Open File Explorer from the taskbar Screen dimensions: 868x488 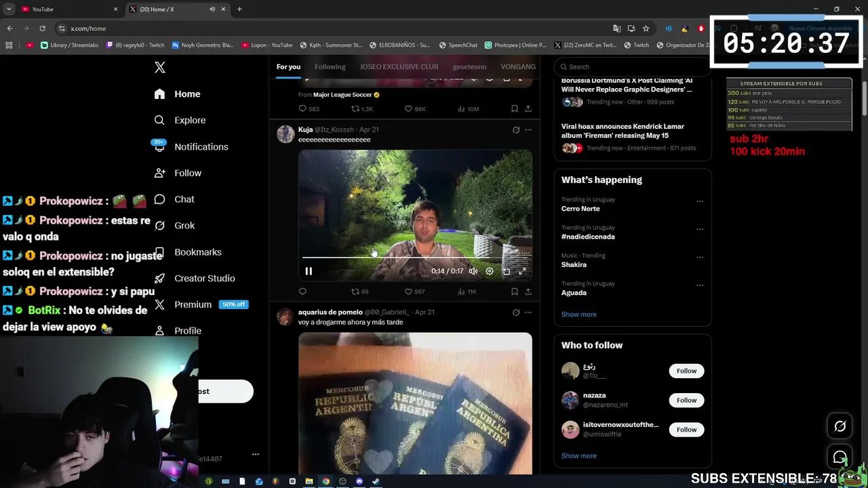click(x=309, y=481)
